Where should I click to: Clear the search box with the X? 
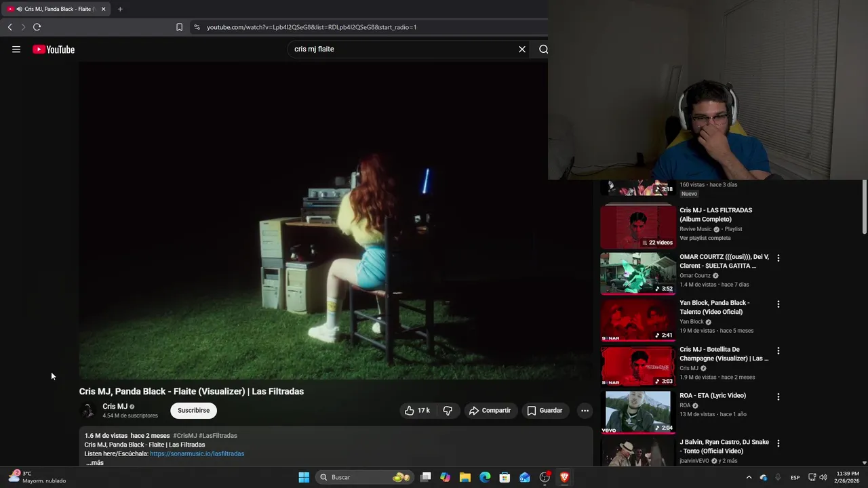click(x=522, y=49)
